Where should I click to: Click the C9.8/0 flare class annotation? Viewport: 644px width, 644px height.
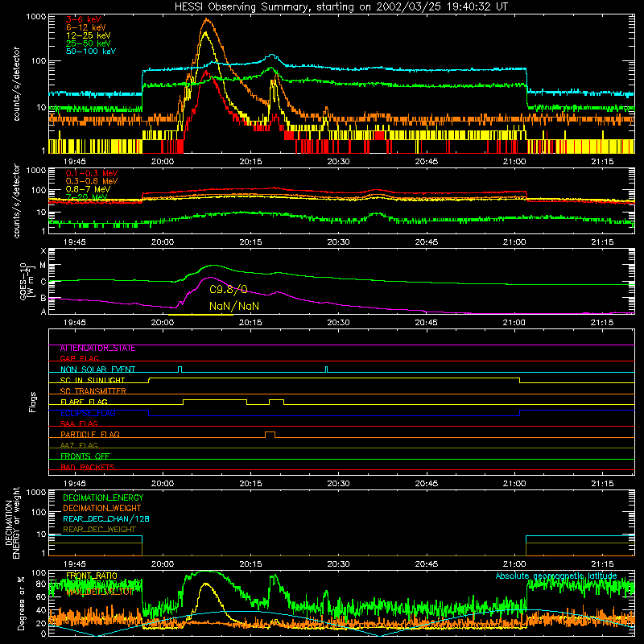pyautogui.click(x=229, y=290)
